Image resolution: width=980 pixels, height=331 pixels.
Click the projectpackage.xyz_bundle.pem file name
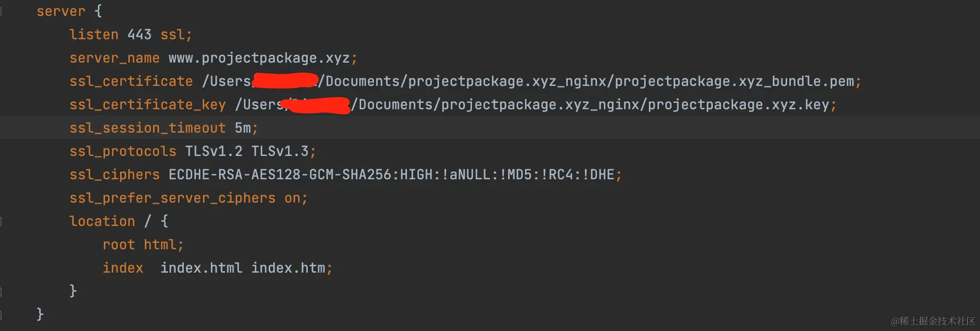pos(734,82)
